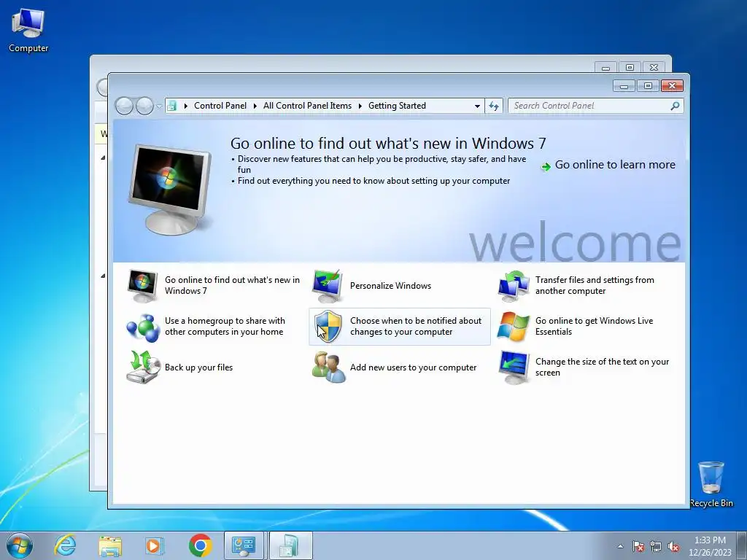Click the Control Panel icon in address bar
Image resolution: width=747 pixels, height=560 pixels.
[x=171, y=106]
